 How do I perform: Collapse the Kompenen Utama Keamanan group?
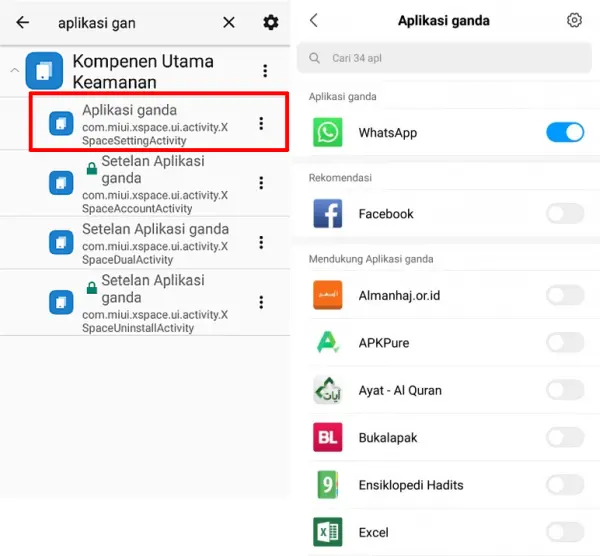[x=15, y=70]
